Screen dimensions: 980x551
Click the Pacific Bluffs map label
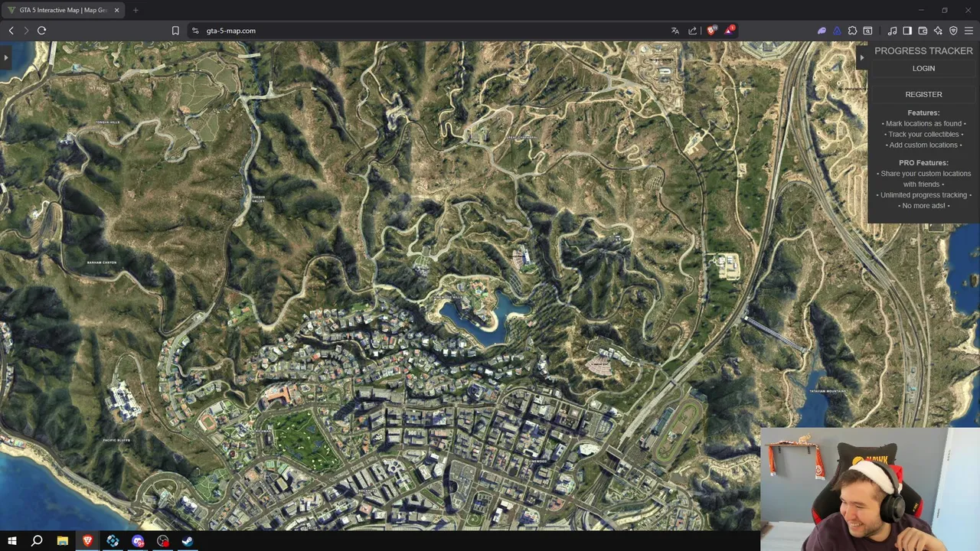click(116, 440)
